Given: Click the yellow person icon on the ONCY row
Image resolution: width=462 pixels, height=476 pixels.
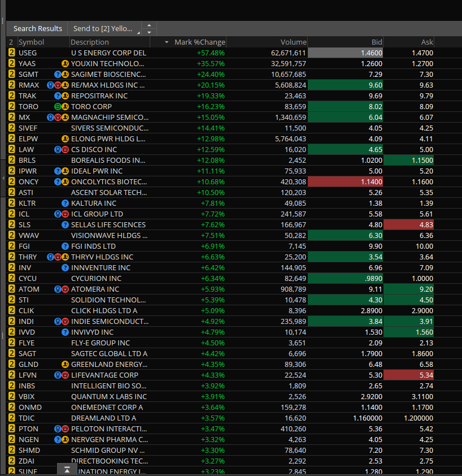Looking at the screenshot, I should (x=65, y=182).
